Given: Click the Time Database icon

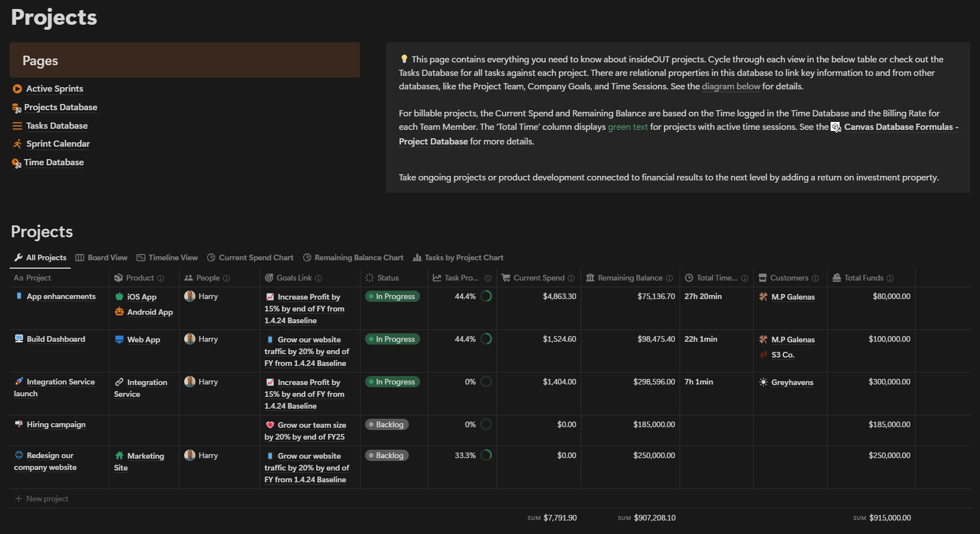Looking at the screenshot, I should point(17,163).
